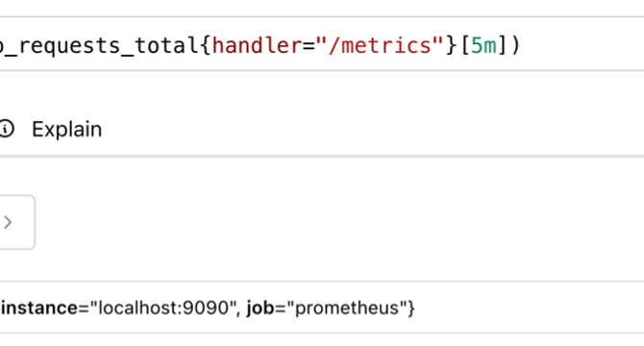Click the "localhost:9090" value in result row

point(164,308)
